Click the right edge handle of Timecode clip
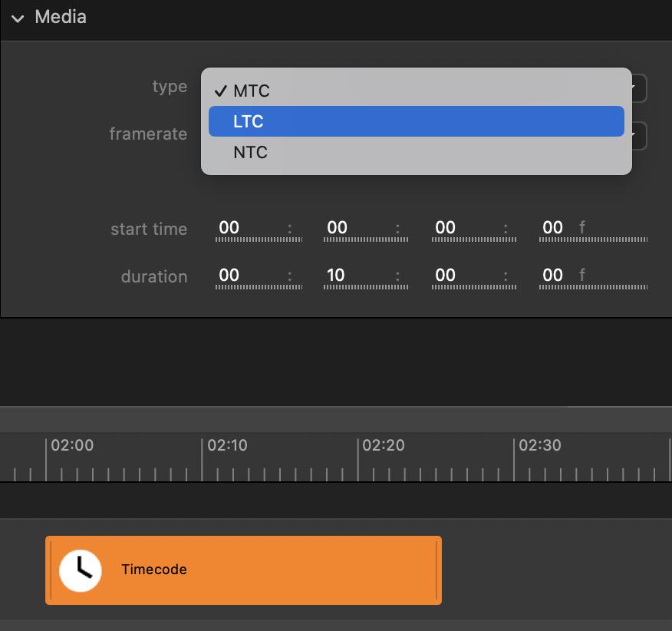 pos(437,570)
